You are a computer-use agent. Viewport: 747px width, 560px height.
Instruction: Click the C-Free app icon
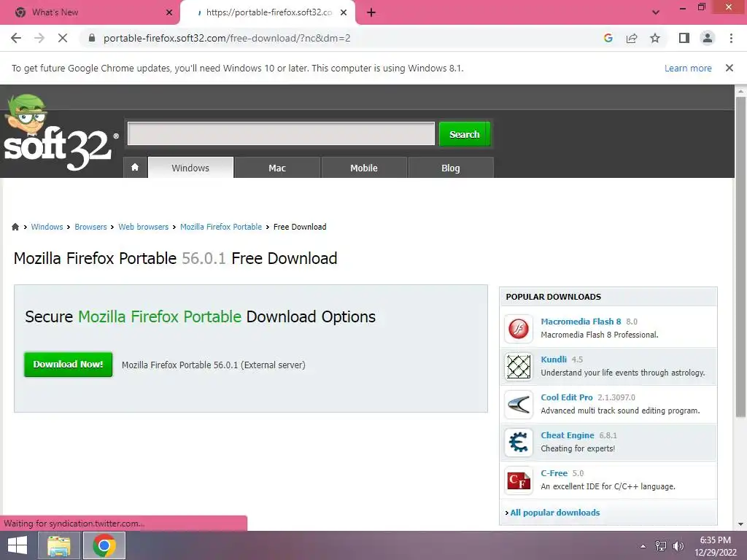click(519, 481)
